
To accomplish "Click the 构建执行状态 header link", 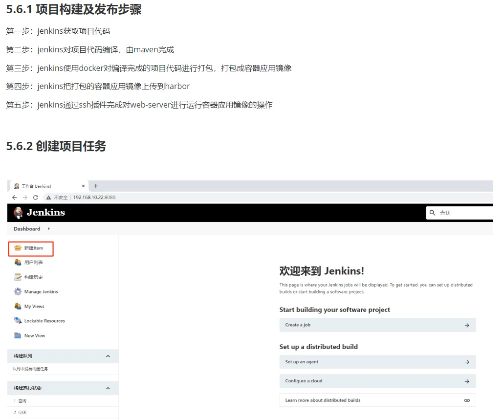I will (28, 388).
